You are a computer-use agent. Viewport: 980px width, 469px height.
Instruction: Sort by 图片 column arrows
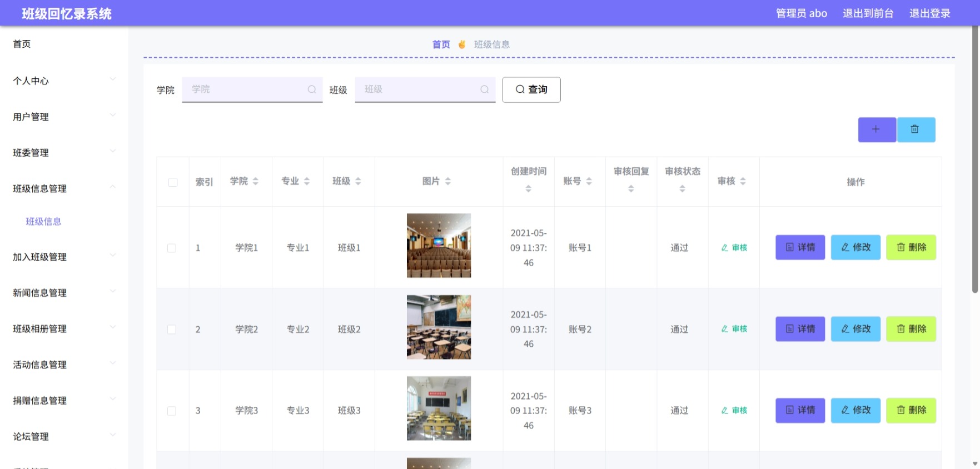pyautogui.click(x=448, y=181)
